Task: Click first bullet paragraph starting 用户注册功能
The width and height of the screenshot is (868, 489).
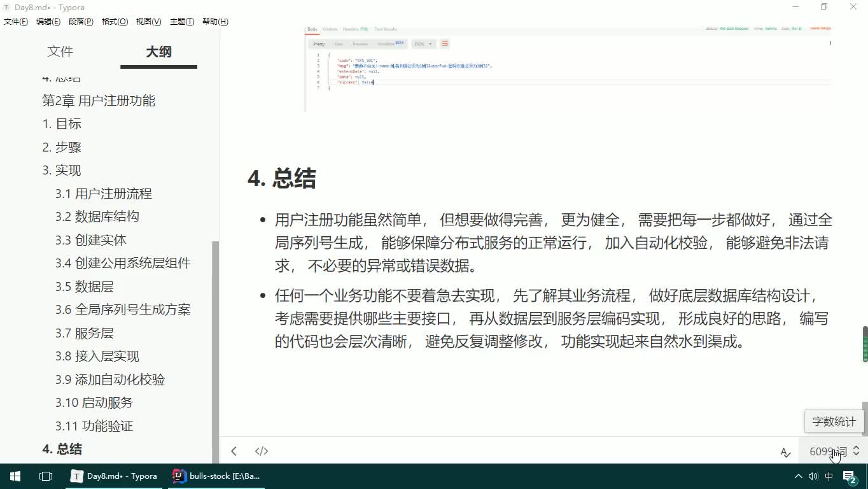Action: pyautogui.click(x=553, y=243)
